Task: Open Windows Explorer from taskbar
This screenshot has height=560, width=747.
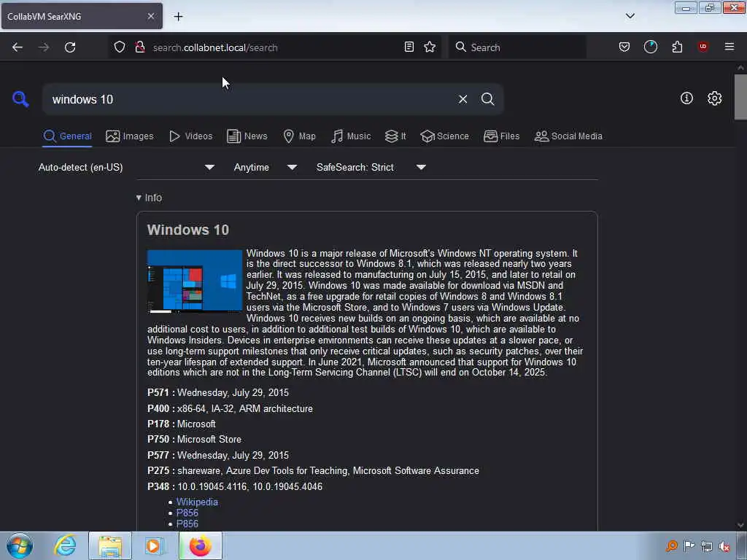Action: (110, 545)
